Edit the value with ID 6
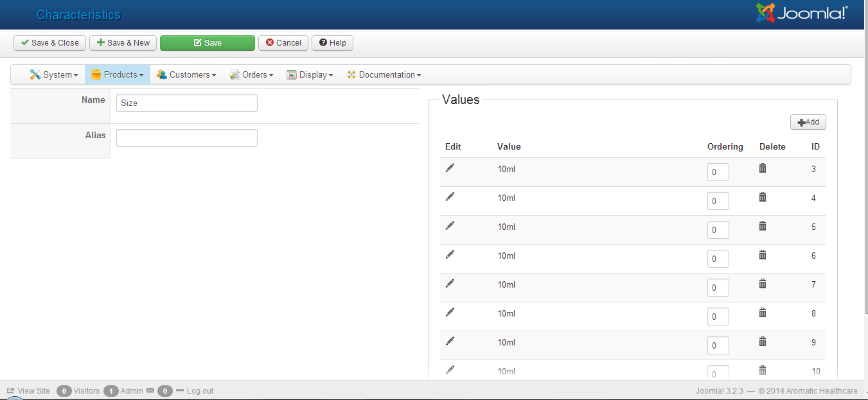 pos(450,254)
